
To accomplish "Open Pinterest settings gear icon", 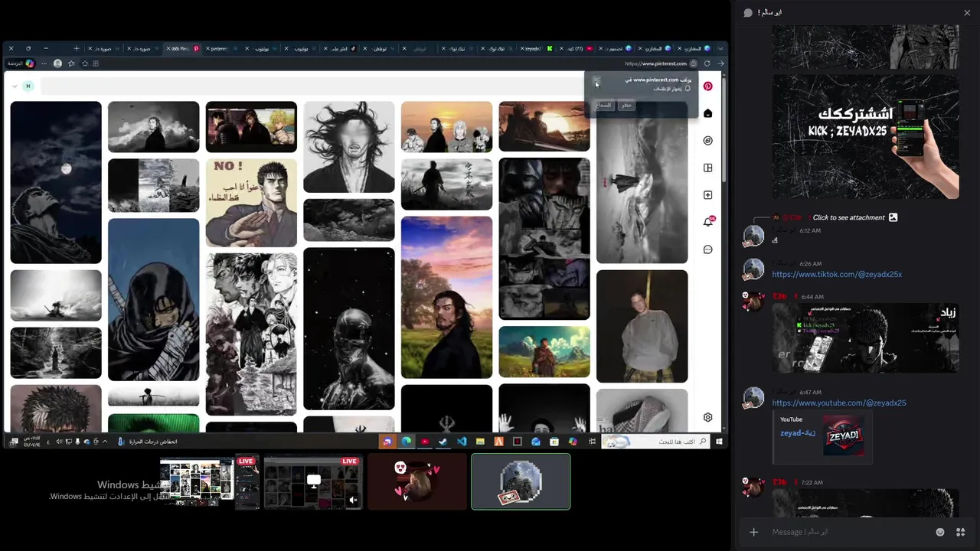I will point(708,417).
